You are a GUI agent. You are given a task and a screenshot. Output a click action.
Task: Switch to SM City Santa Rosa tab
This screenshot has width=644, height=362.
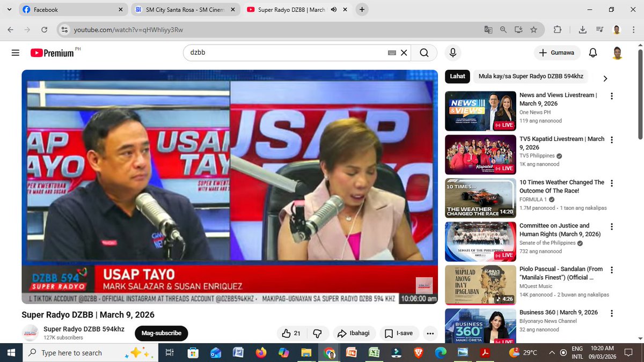(185, 10)
